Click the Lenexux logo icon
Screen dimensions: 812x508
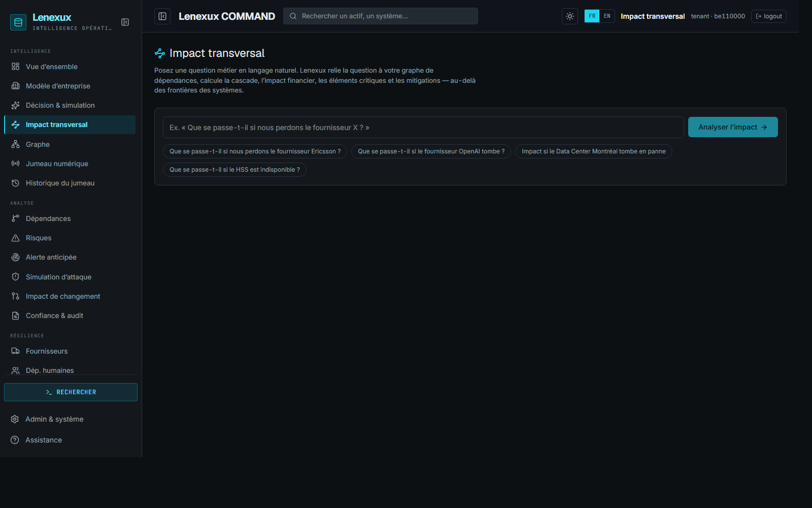click(x=18, y=22)
